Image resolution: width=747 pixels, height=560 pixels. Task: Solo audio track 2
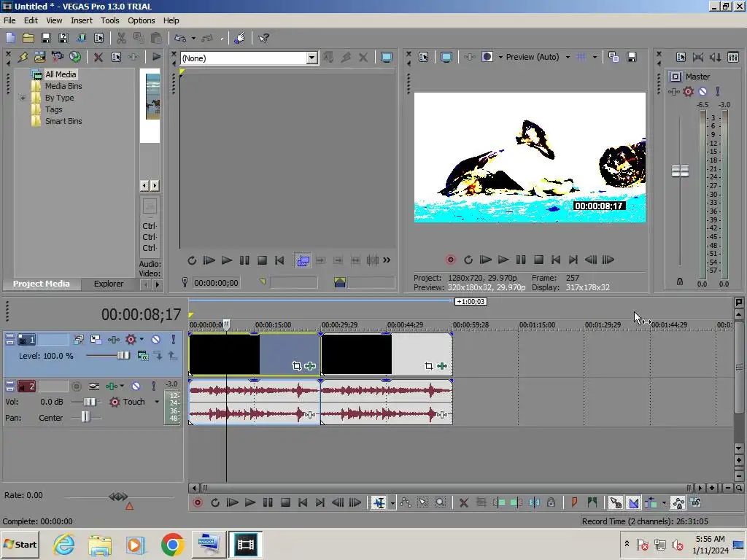153,386
